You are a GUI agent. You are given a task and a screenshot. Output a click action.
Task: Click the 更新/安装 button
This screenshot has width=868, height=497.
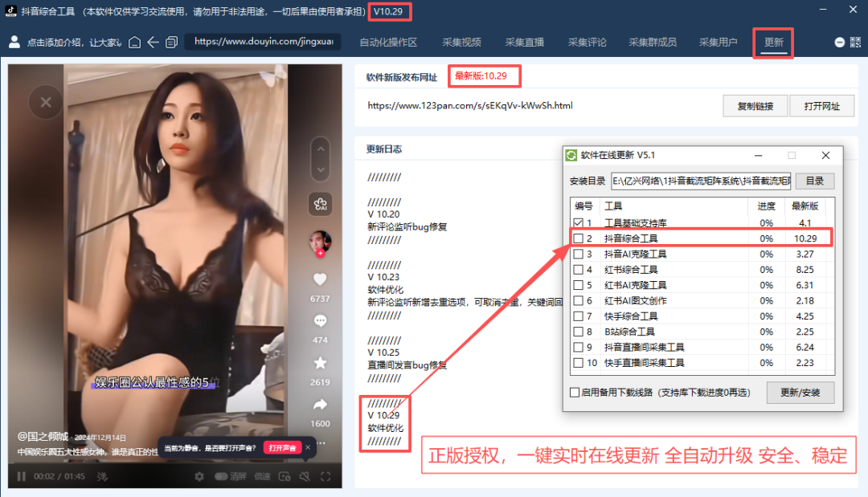pos(800,393)
